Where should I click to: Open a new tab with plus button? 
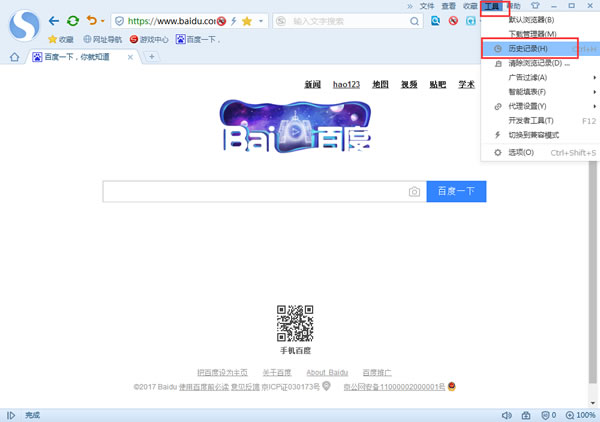[x=152, y=57]
